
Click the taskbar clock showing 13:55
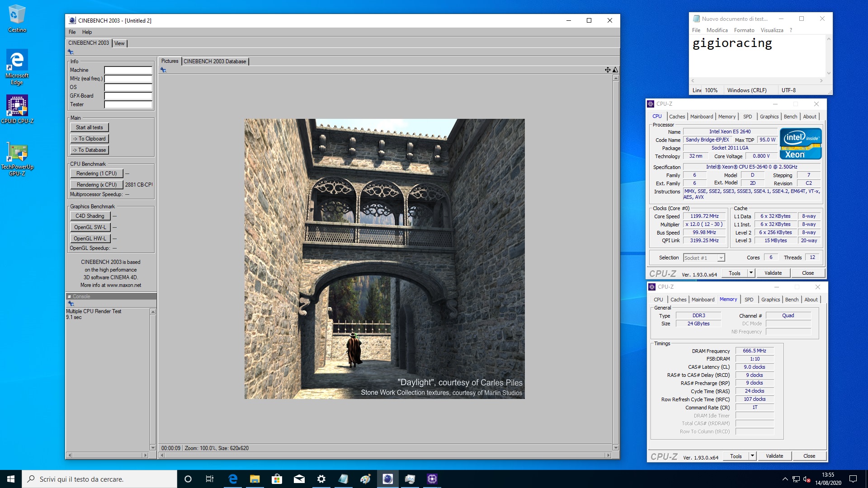[x=828, y=479]
